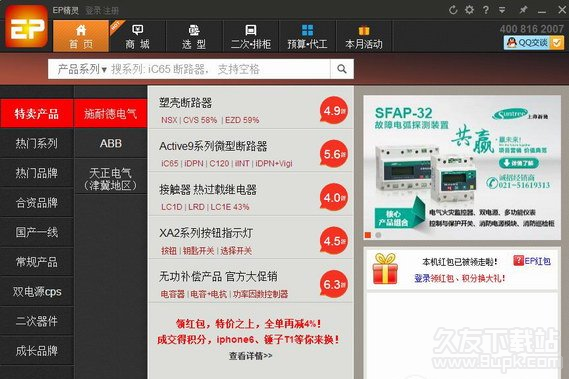The width and height of the screenshot is (569, 379).
Task: Open the title bar dropdown menu icon
Action: coord(502,10)
